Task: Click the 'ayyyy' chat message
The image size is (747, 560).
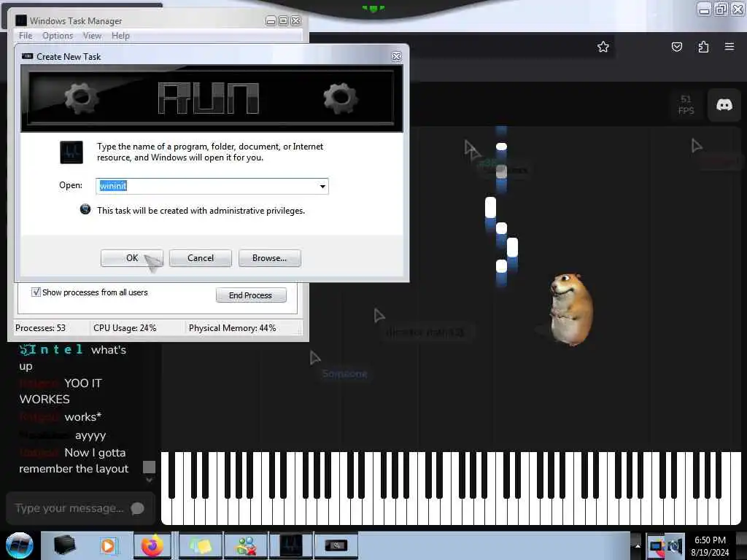Action: 90,435
